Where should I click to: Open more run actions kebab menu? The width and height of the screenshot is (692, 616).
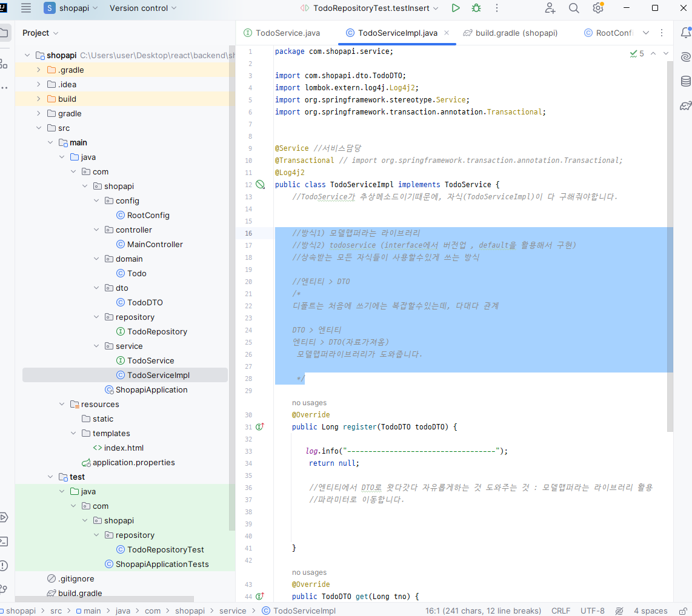click(x=497, y=8)
